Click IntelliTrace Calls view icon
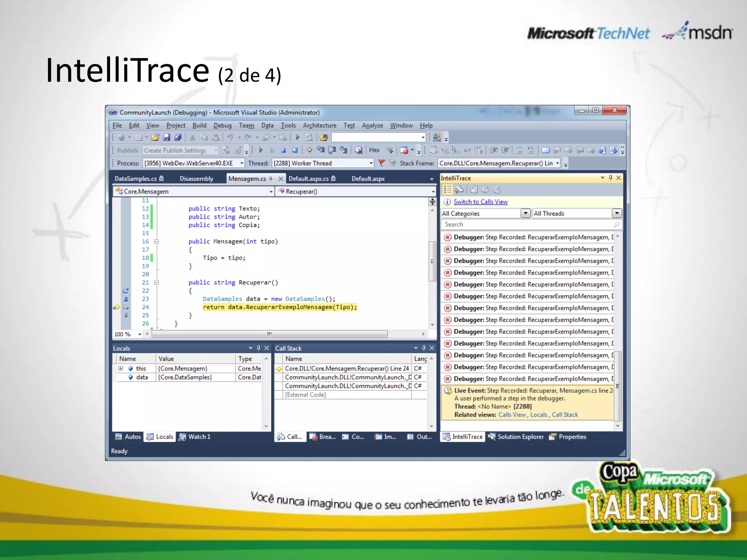Viewport: 747px width, 560px height. point(459,190)
